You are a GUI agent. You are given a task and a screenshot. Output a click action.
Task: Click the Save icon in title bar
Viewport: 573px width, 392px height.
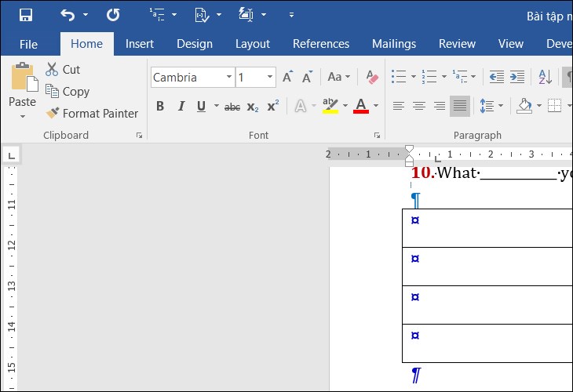pos(25,15)
